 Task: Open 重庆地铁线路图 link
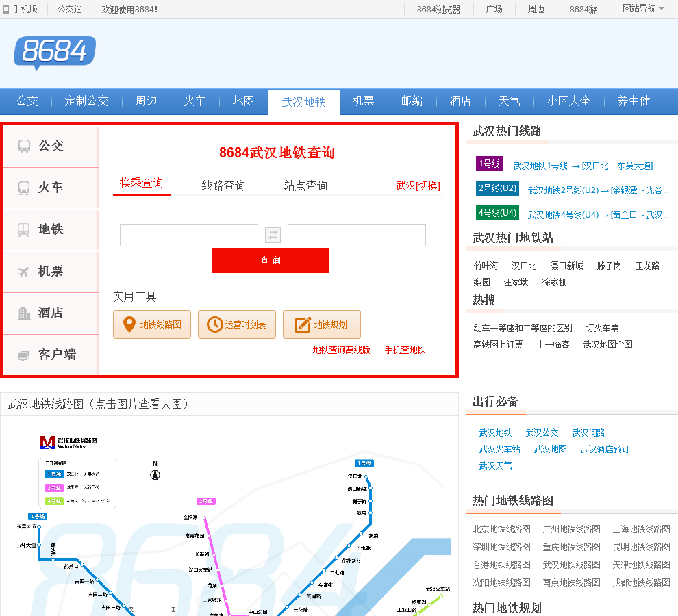point(571,547)
